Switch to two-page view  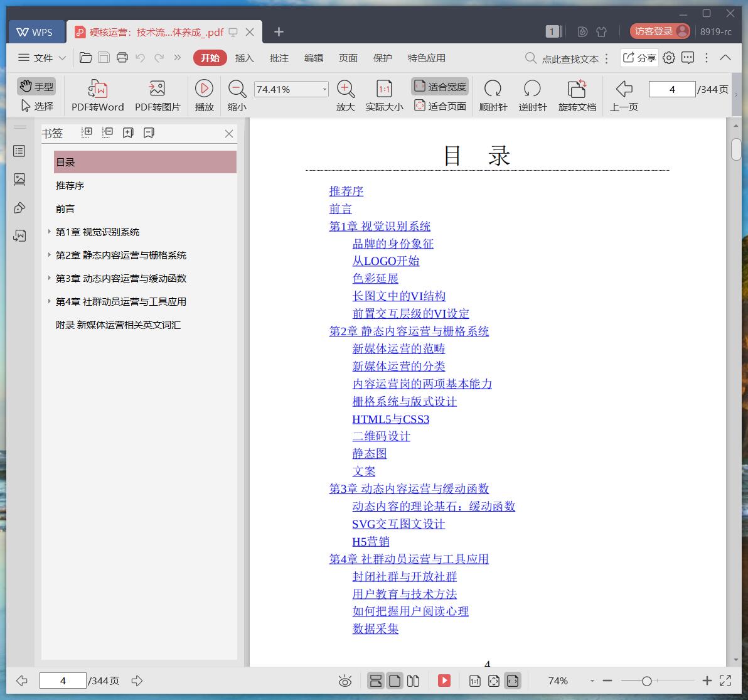point(413,681)
